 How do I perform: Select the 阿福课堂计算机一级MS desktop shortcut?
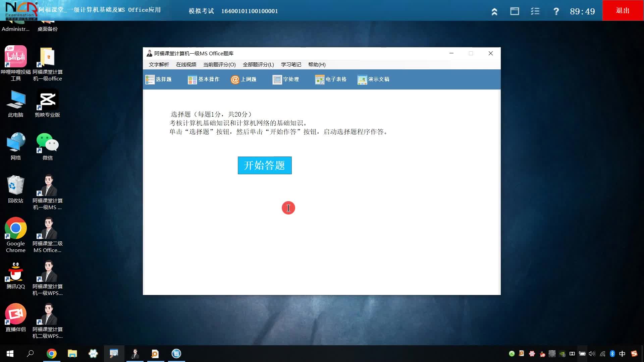pyautogui.click(x=48, y=192)
